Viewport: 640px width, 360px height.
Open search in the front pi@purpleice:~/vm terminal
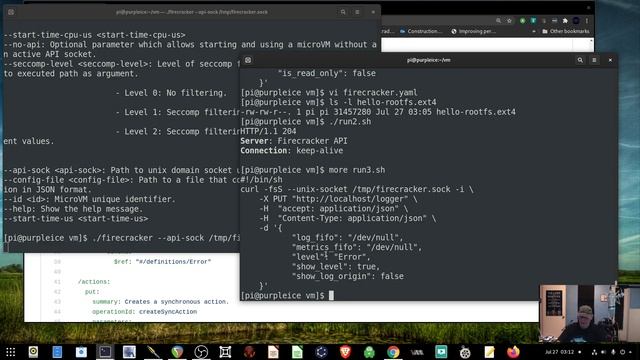tap(580, 60)
